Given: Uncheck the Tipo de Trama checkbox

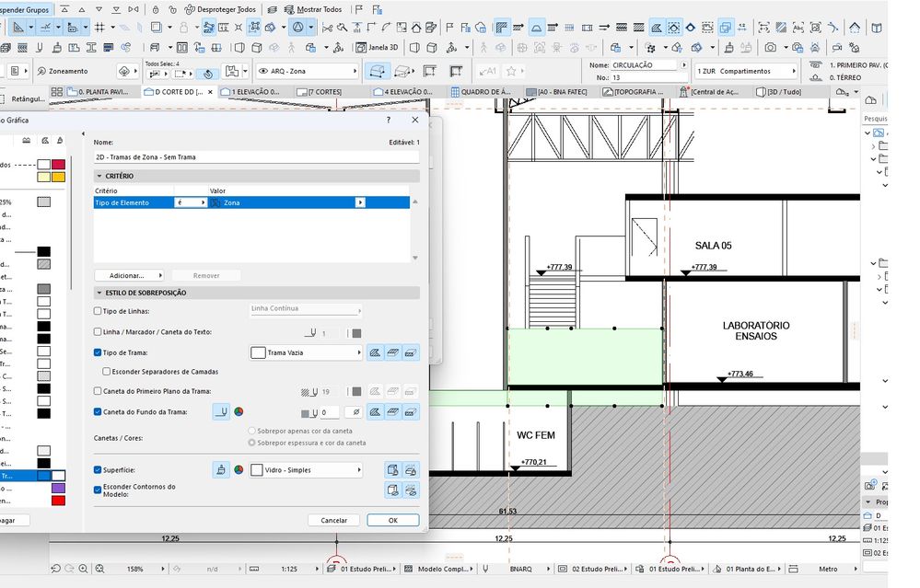Looking at the screenshot, I should (x=98, y=353).
